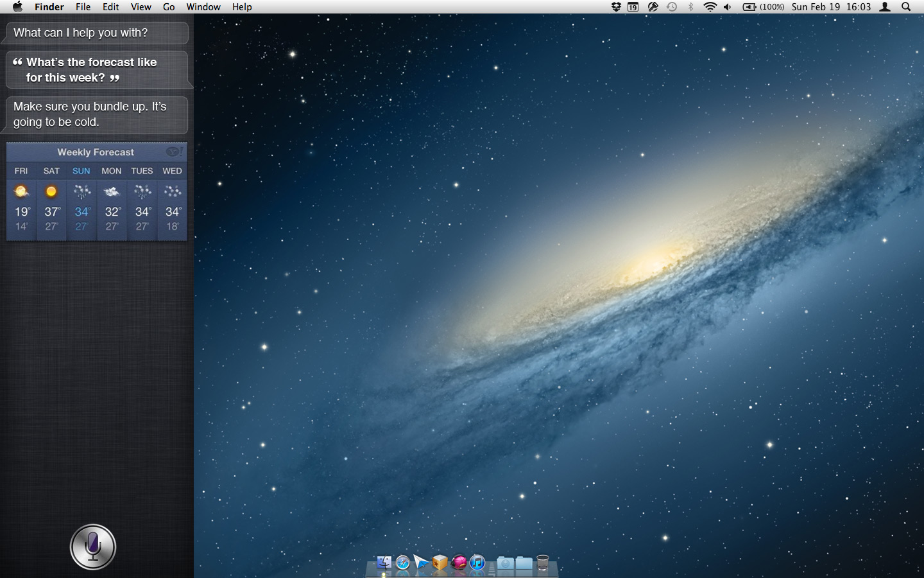Click the battery 100% status indicator
This screenshot has height=578, width=924.
click(764, 7)
